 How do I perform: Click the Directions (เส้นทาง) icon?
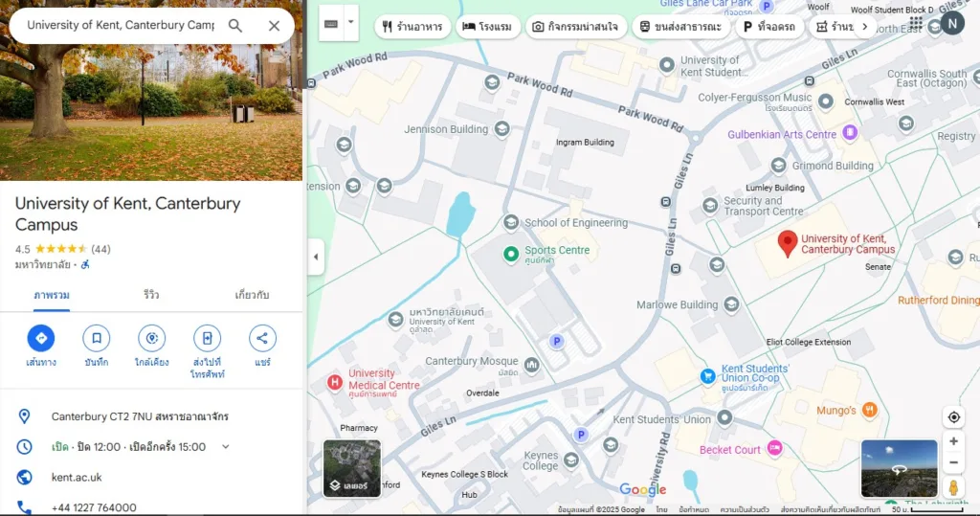(x=40, y=338)
